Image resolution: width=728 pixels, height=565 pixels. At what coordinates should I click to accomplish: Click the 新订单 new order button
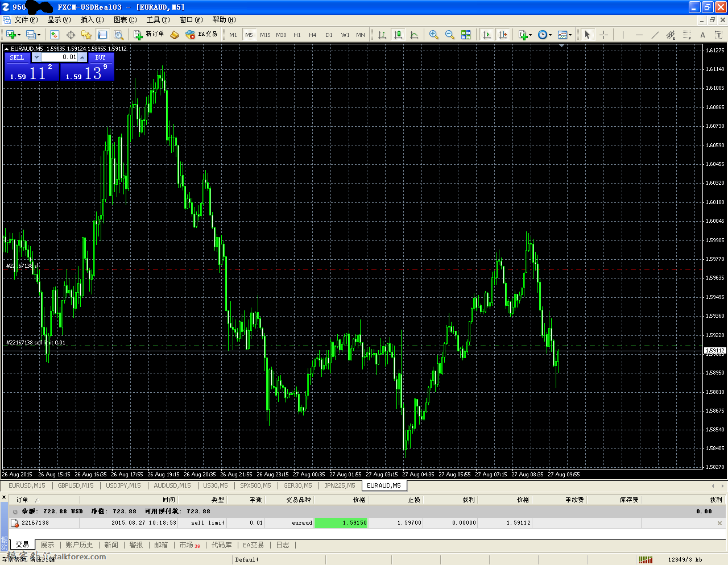tap(149, 35)
